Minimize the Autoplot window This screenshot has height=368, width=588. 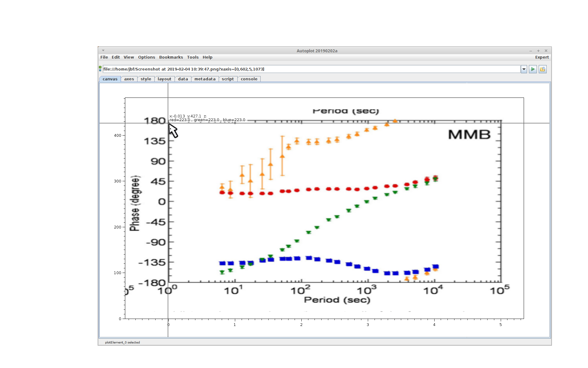(531, 51)
